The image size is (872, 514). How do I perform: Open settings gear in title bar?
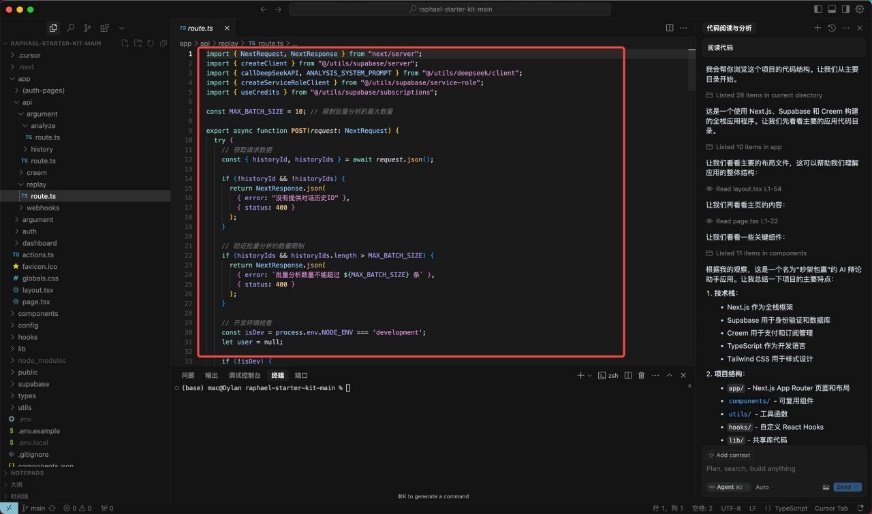click(x=859, y=9)
